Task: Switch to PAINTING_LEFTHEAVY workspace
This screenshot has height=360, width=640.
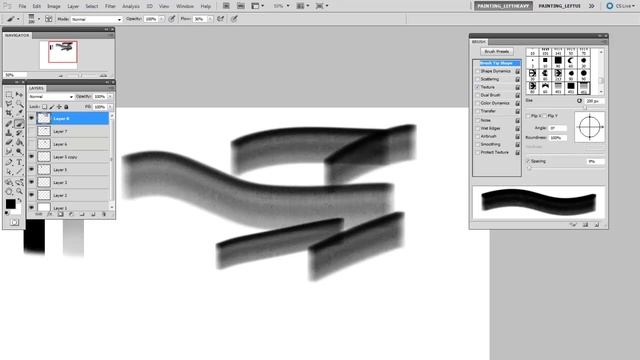Action: point(503,6)
